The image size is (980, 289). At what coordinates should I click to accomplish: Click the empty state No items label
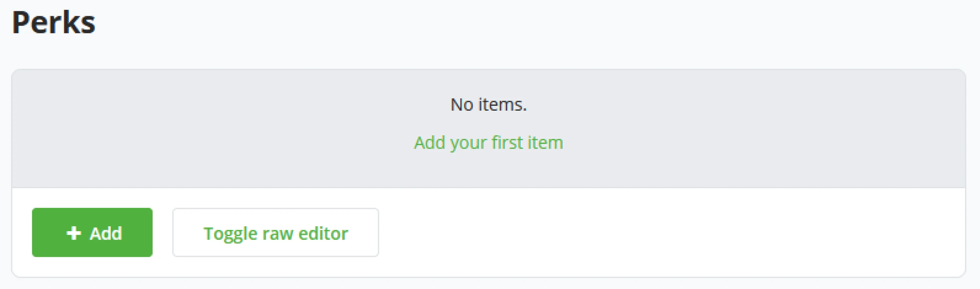click(488, 105)
